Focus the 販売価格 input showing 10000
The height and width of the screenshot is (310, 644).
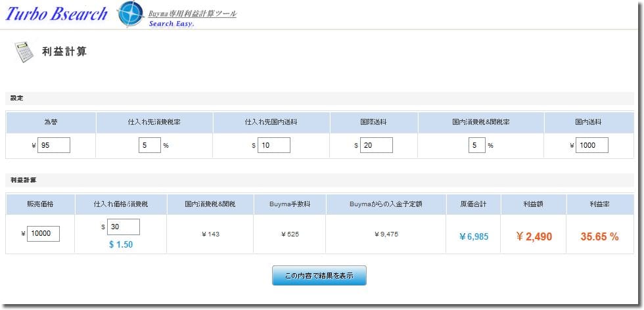point(43,234)
